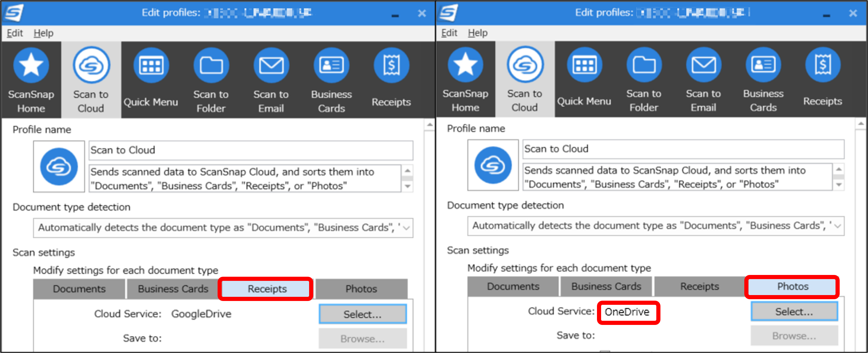Image resolution: width=868 pixels, height=353 pixels.
Task: Click description scroll up arrow in left window
Action: point(407,171)
